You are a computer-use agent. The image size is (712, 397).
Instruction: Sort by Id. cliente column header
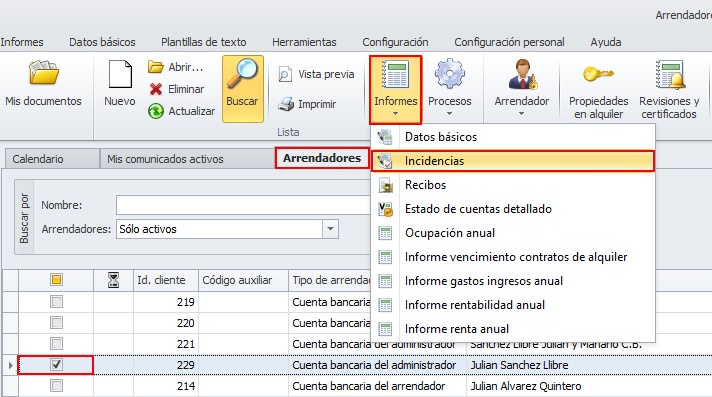point(166,280)
